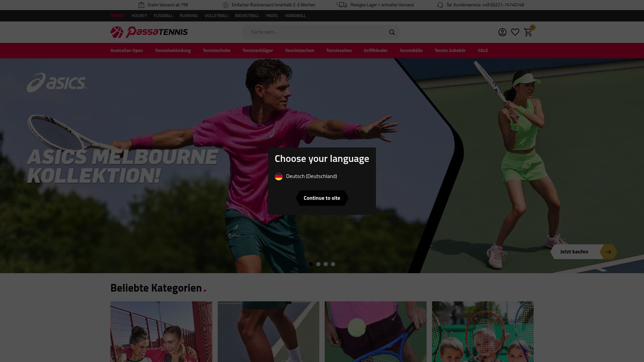Open the Australian Open menu

126,51
